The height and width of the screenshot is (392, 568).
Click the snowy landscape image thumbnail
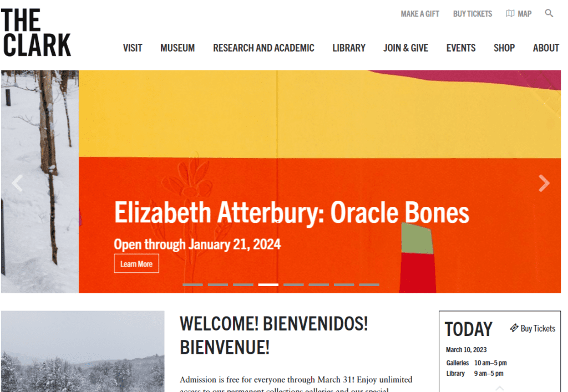coord(83,351)
